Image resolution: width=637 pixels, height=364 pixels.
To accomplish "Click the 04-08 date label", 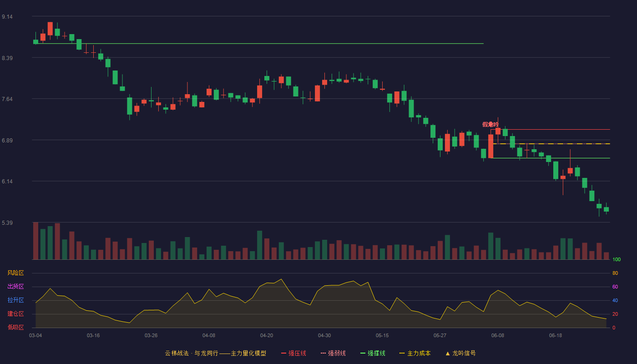I will [209, 335].
